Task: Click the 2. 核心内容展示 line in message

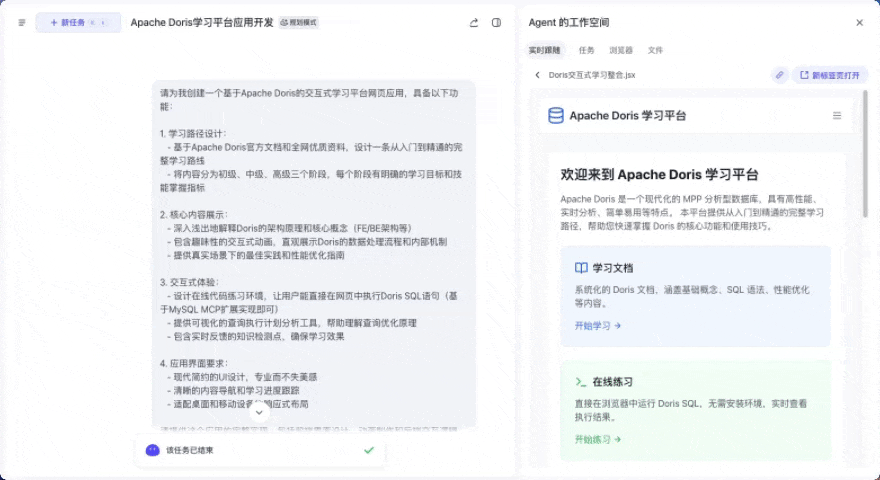Action: click(194, 215)
